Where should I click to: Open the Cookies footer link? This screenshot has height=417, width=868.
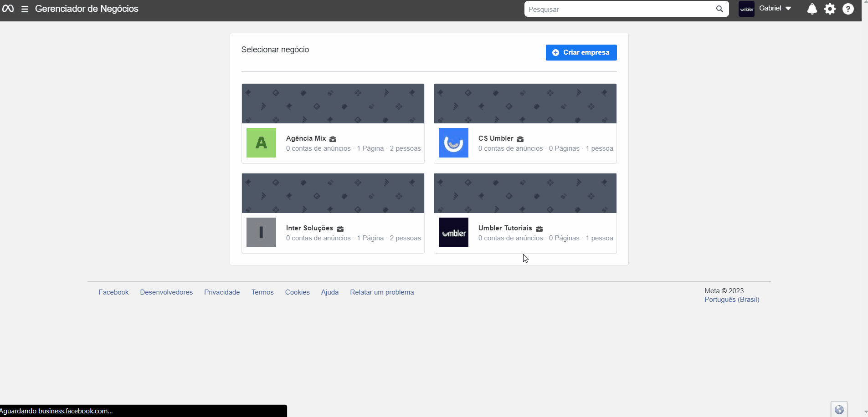point(298,292)
